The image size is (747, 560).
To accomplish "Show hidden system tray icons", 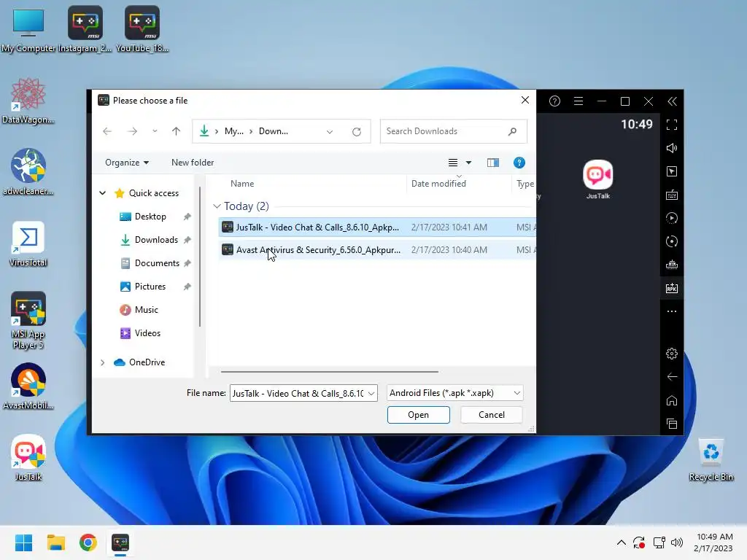I will [x=622, y=542].
